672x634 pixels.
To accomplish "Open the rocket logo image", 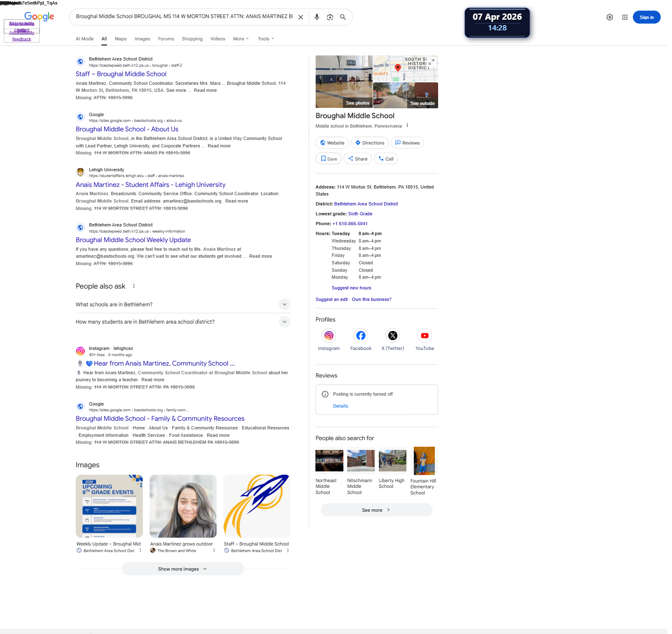I will (x=257, y=506).
